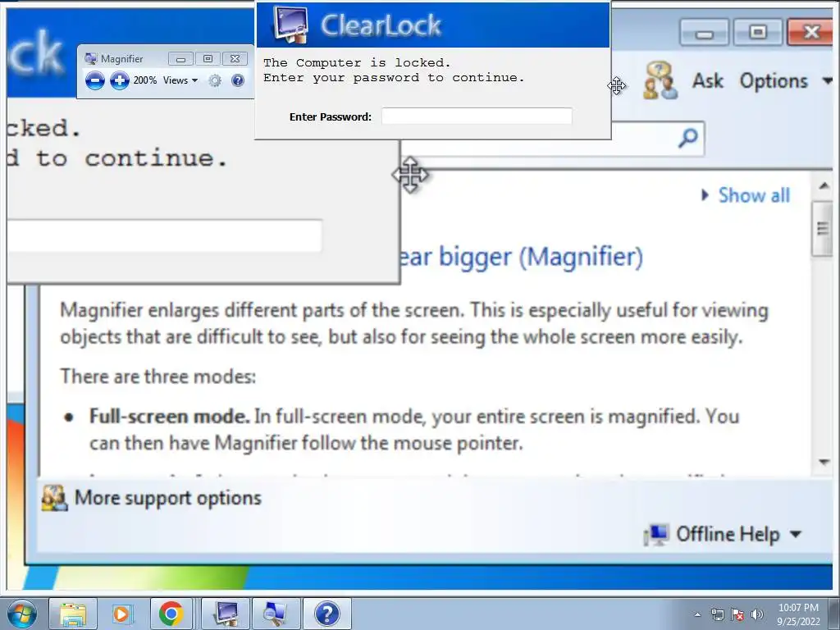Screen dimensions: 840x630
Task: Click the help scrollbar thumb
Action: [x=822, y=229]
